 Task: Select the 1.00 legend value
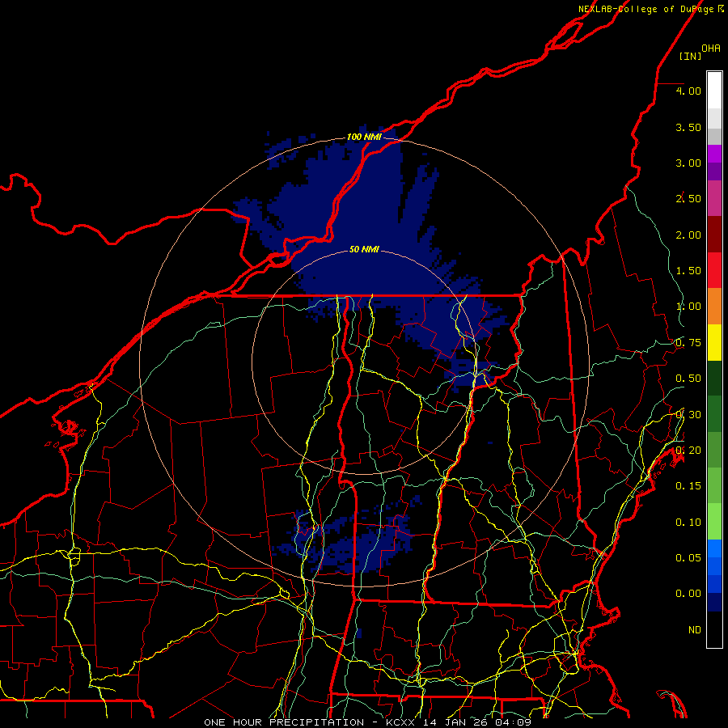688,307
